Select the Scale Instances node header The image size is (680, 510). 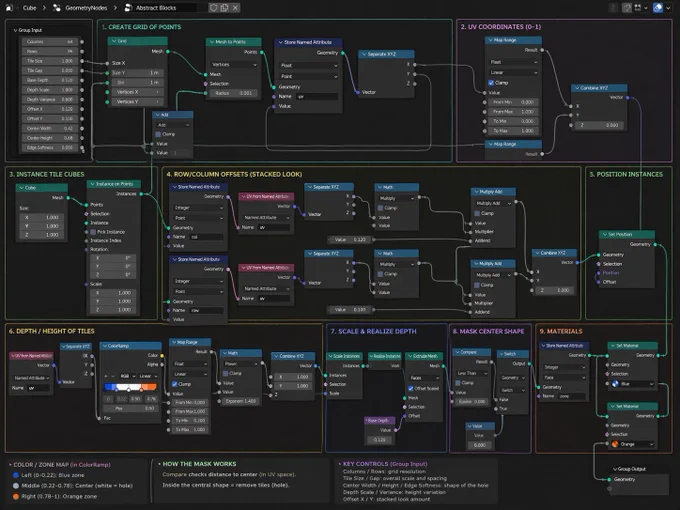[x=344, y=356]
